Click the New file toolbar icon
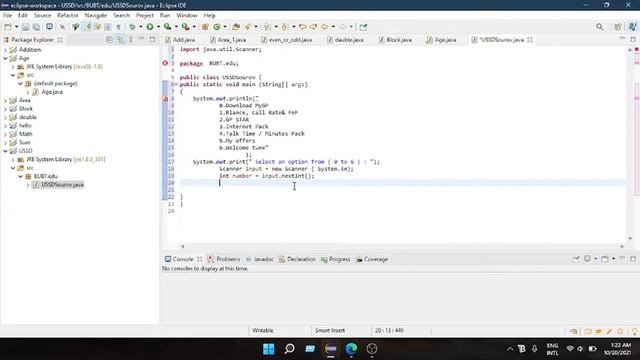640x360 pixels. (8, 27)
